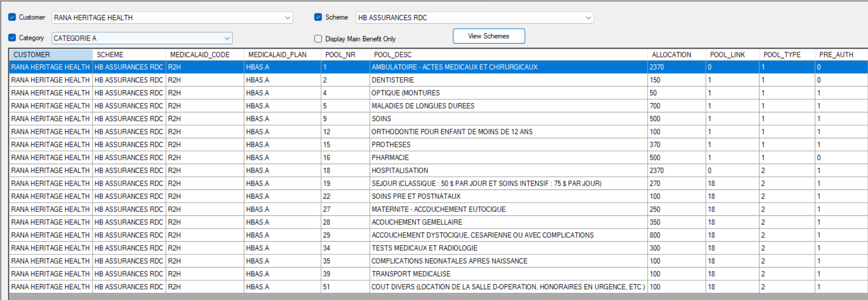The height and width of the screenshot is (300, 868).
Task: Select the PHARMACIE description cell
Action: tap(390, 158)
